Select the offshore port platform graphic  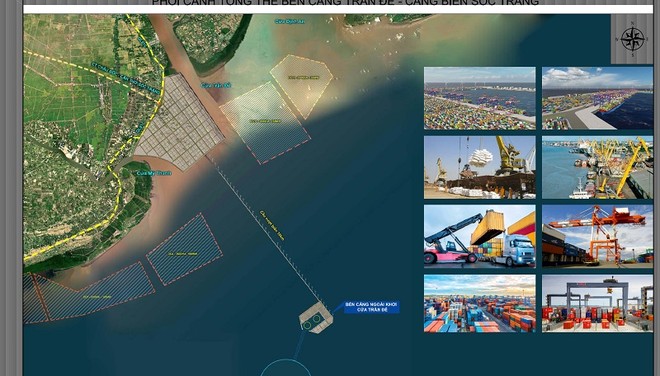pos(316,318)
